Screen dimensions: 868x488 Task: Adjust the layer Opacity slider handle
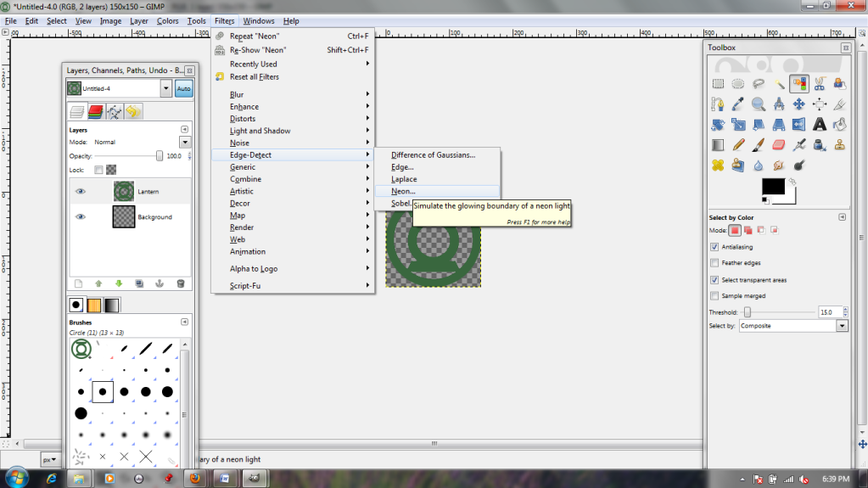(160, 156)
